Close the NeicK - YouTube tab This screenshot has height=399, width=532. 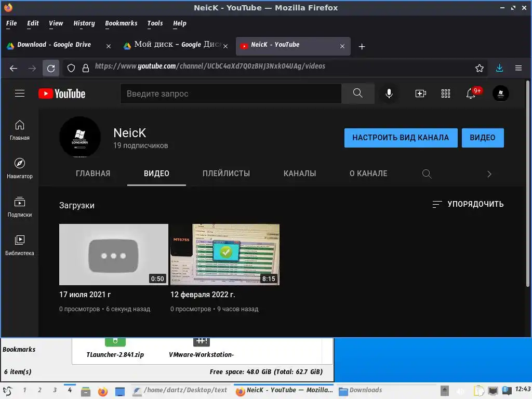(342, 46)
